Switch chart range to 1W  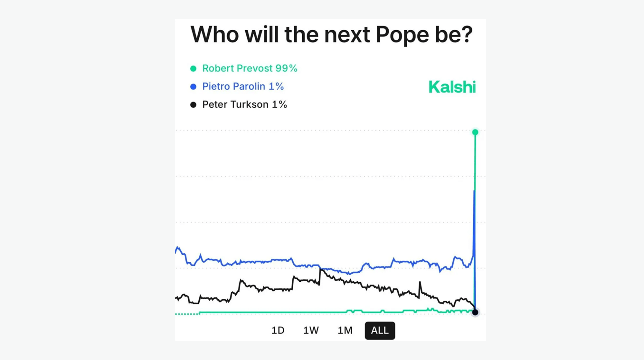[x=311, y=330]
